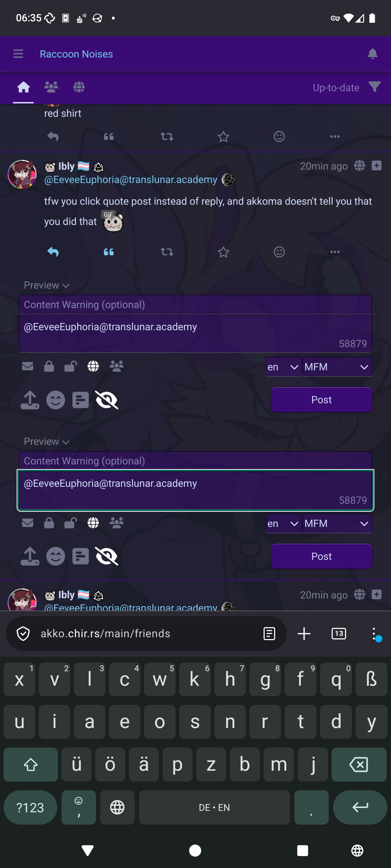391x868 pixels.
Task: Open the @EeveeEuphoria@translunar.academy profile link
Action: click(x=131, y=180)
